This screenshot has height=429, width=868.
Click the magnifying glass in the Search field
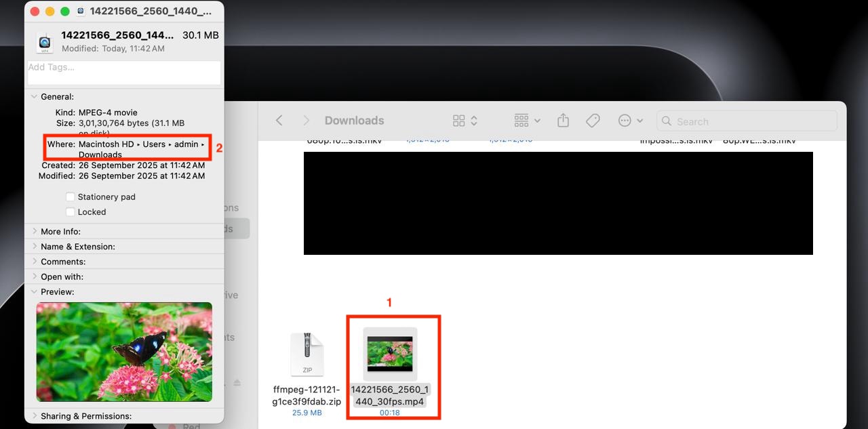[x=667, y=121]
